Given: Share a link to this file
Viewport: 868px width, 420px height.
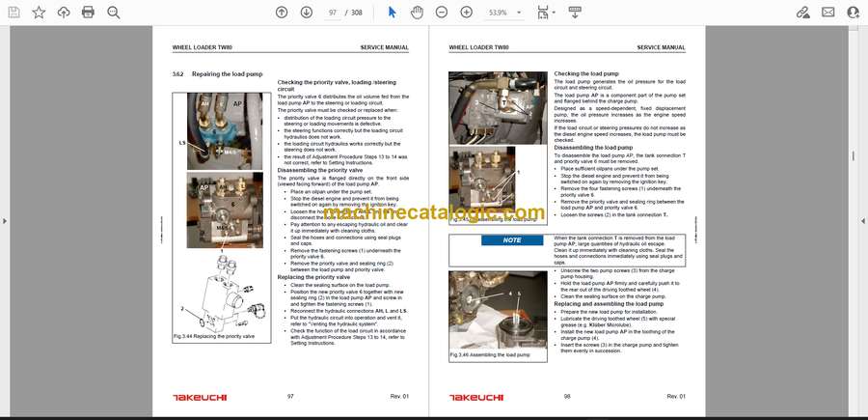Looking at the screenshot, I should point(802,13).
